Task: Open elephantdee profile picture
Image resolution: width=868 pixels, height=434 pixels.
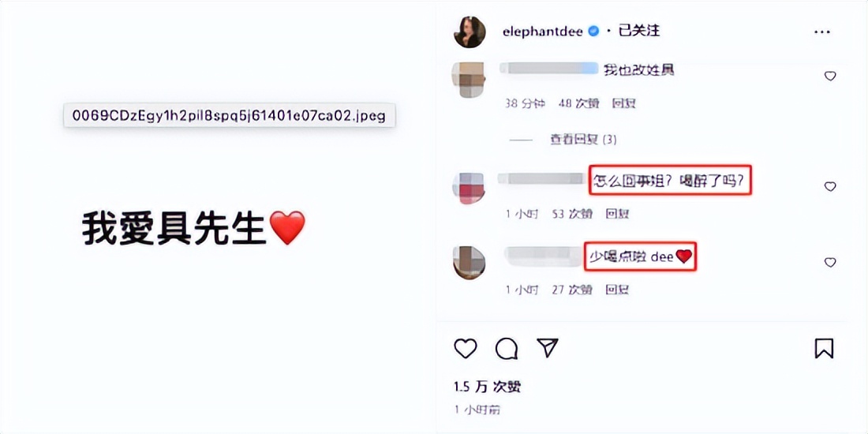Action: tap(470, 32)
